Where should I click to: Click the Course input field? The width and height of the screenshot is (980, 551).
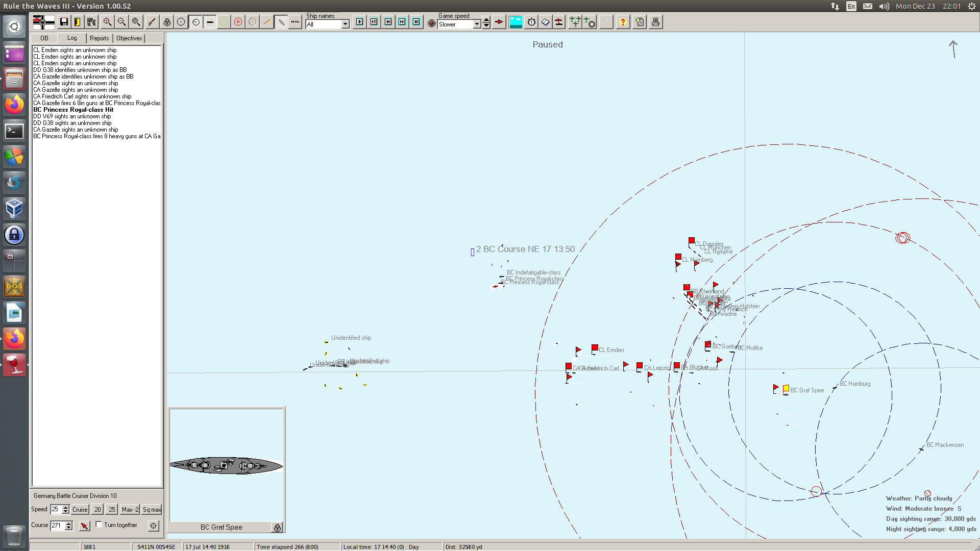(x=57, y=525)
